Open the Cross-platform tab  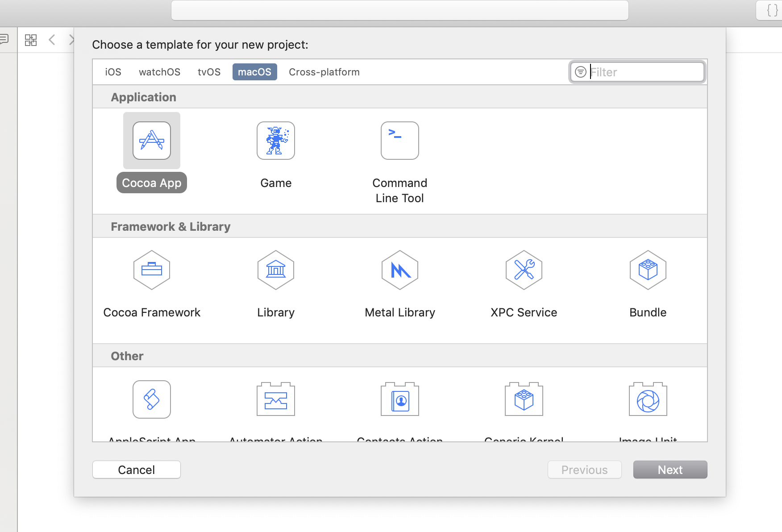pyautogui.click(x=324, y=72)
